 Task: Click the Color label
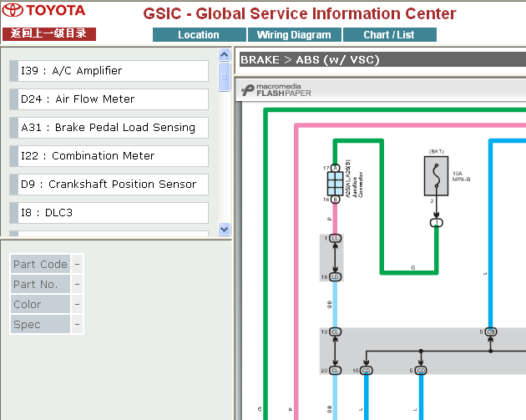(40, 304)
